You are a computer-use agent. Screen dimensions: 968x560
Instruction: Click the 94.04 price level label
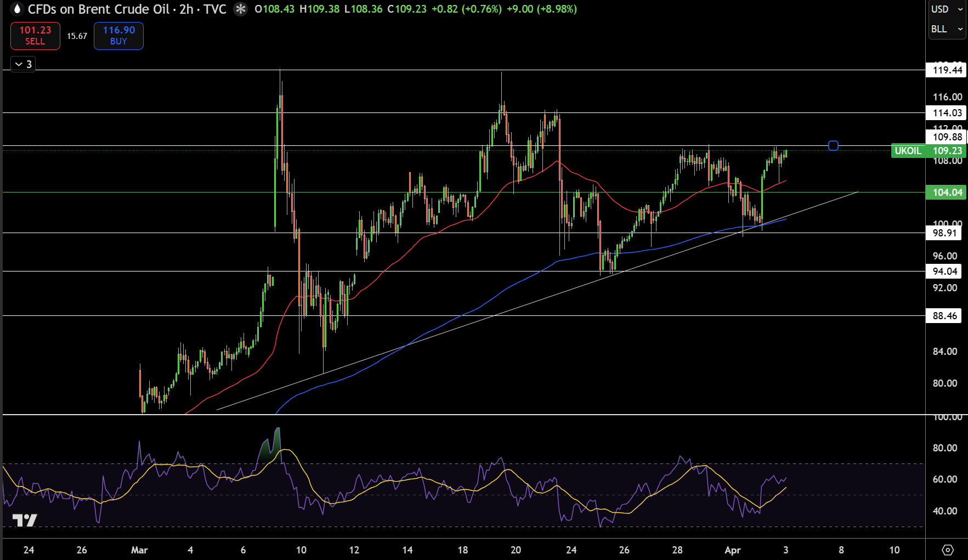pos(944,271)
